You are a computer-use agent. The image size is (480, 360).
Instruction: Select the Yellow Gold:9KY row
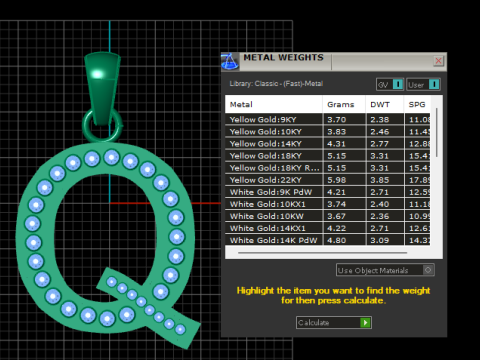click(327, 119)
